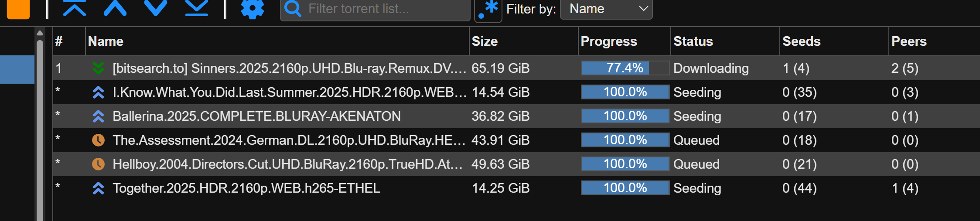Click the search magnifier icon
Image resolution: width=980 pixels, height=221 pixels.
coord(293,9)
